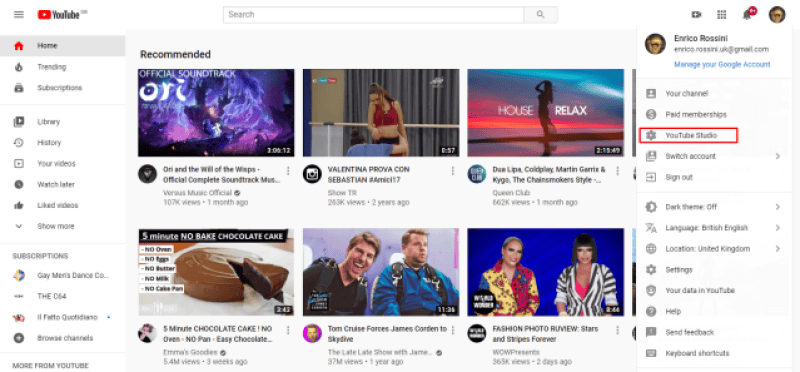Expand Show more in sidebar

(x=63, y=227)
